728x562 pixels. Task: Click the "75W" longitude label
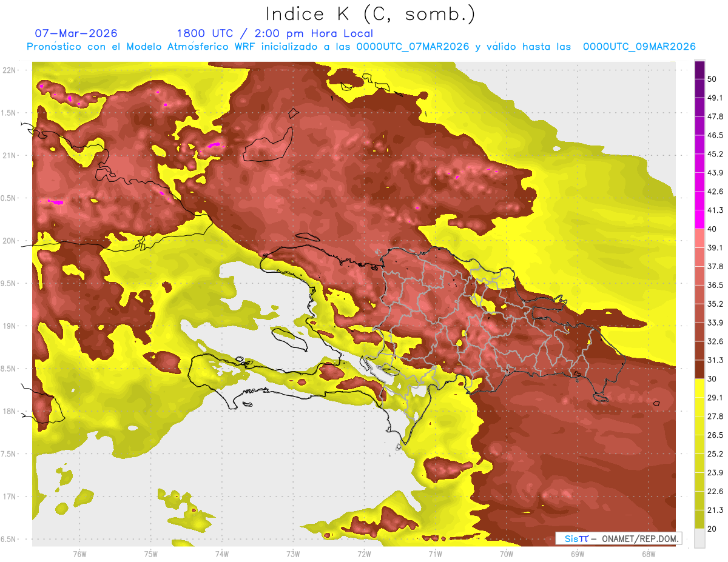click(x=150, y=554)
